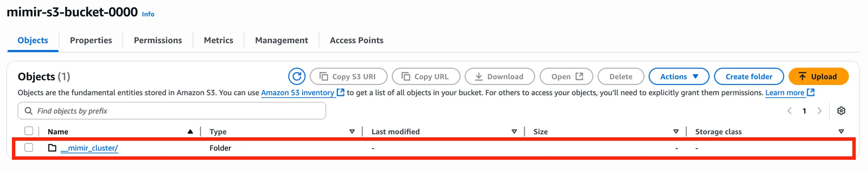Click external link icon after Learn more
868x170 pixels.
click(x=811, y=93)
